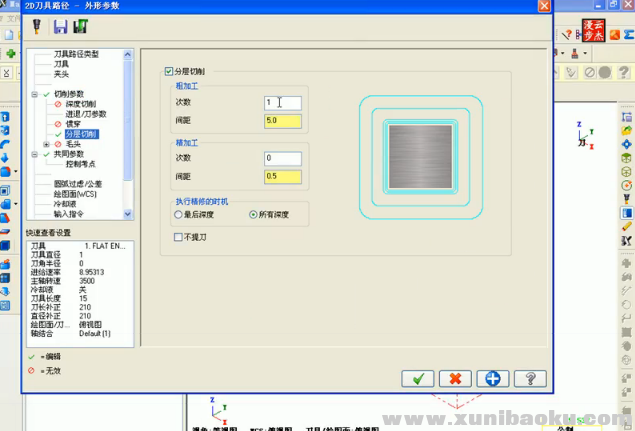The height and width of the screenshot is (431, 635).
Task: Open help with the question mark button
Action: click(x=529, y=378)
